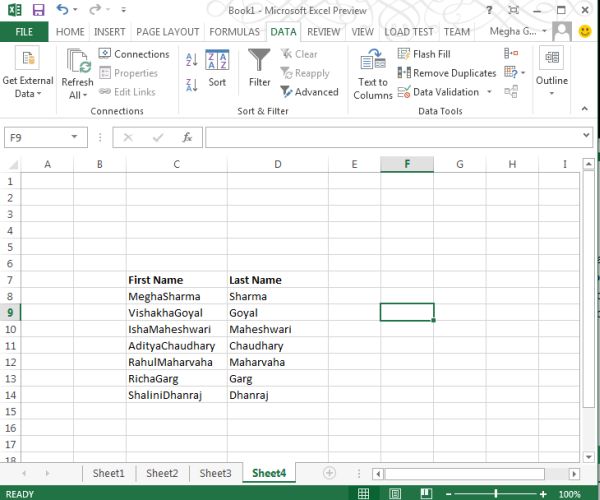Open Customize Quick Access Toolbar dropdown
600x500 pixels.
(123, 10)
